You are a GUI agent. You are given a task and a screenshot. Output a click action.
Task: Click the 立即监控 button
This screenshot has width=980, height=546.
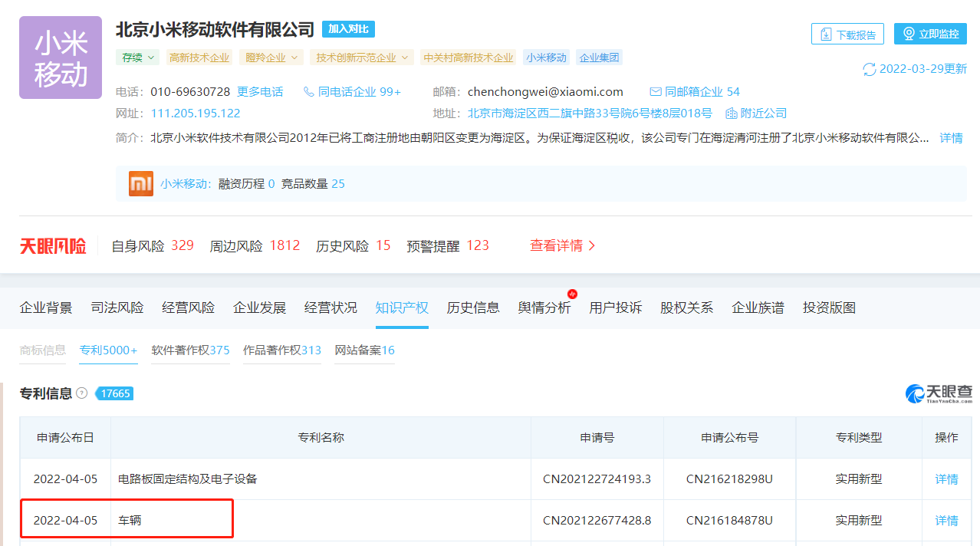pyautogui.click(x=930, y=34)
